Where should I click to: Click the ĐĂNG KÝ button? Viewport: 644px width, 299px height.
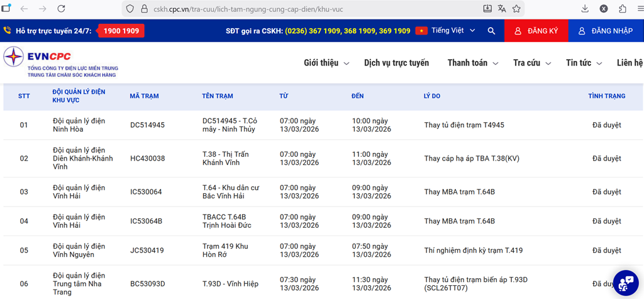[x=536, y=31]
